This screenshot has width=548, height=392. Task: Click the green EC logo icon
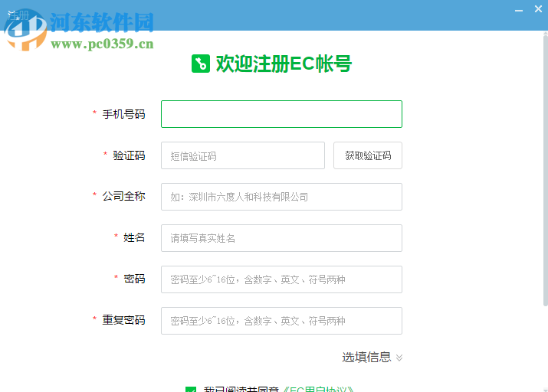201,64
